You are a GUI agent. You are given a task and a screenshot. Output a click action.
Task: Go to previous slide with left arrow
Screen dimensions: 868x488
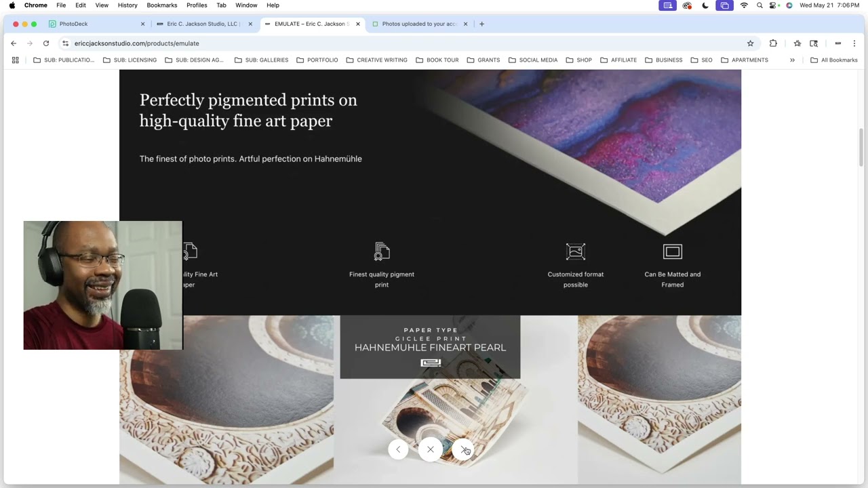point(398,449)
